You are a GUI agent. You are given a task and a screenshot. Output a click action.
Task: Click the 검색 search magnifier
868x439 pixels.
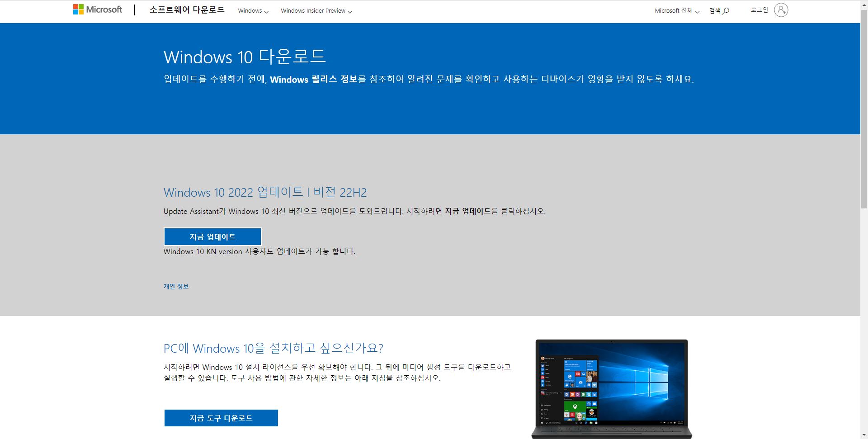coord(719,11)
